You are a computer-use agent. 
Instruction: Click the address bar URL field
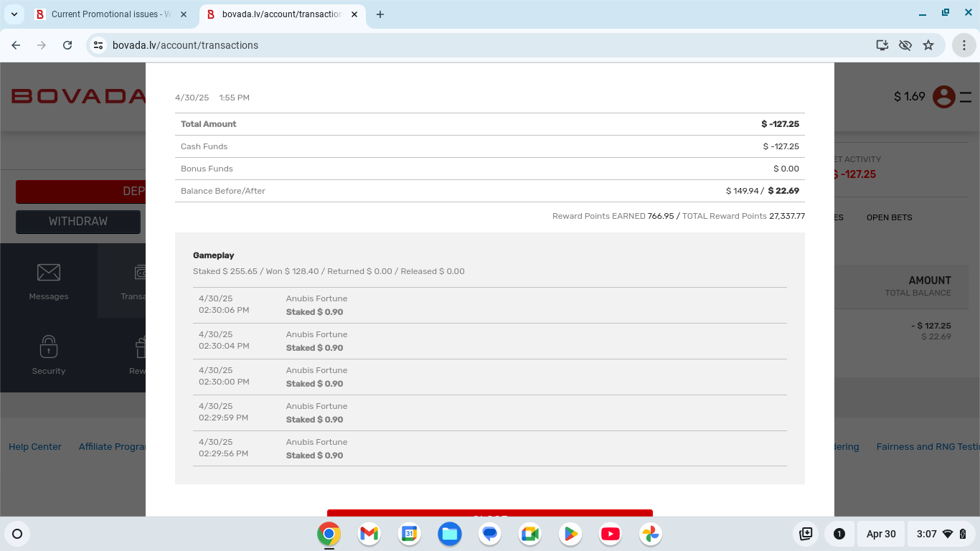430,45
